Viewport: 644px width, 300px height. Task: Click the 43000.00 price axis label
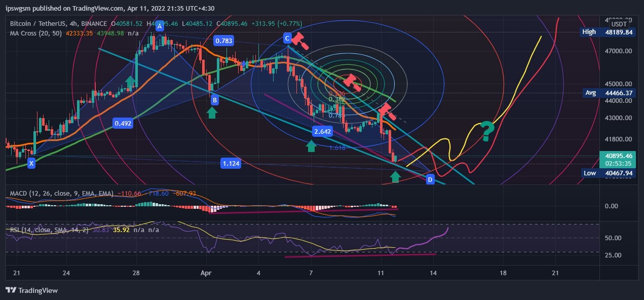click(x=618, y=118)
